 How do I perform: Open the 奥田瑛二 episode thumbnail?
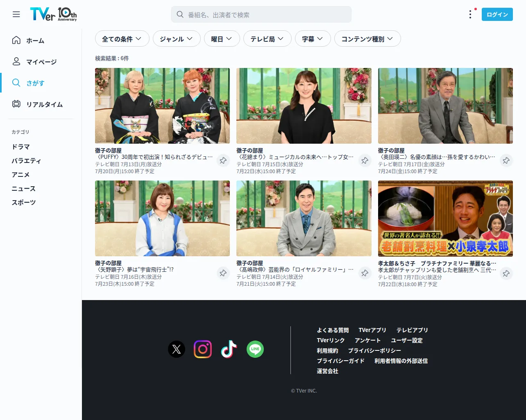(445, 106)
